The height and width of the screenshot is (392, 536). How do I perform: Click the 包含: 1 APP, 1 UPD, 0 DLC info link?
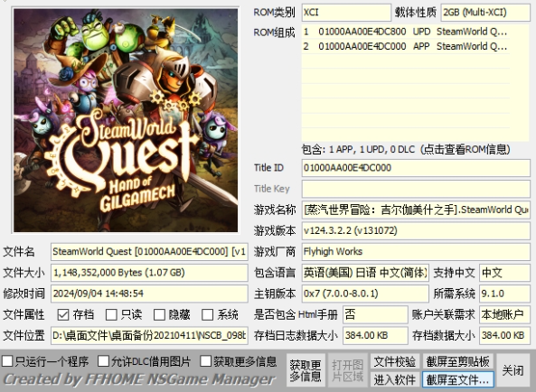(406, 149)
